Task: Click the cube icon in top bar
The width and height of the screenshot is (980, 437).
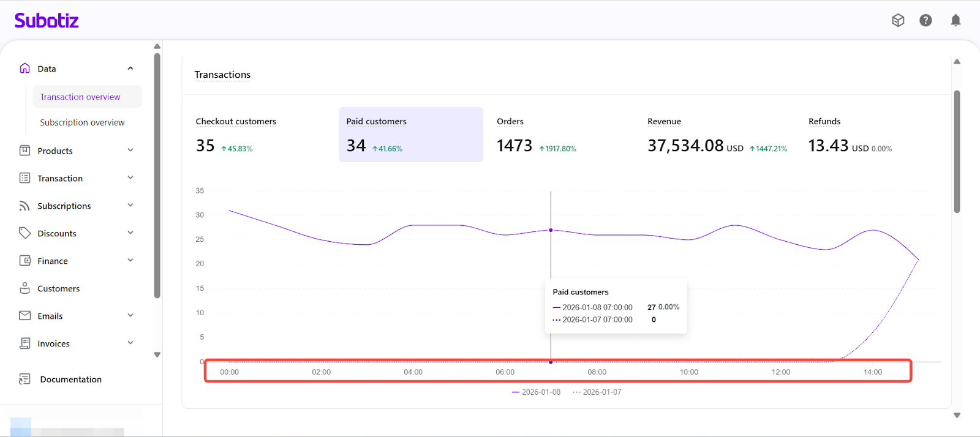Action: tap(898, 20)
